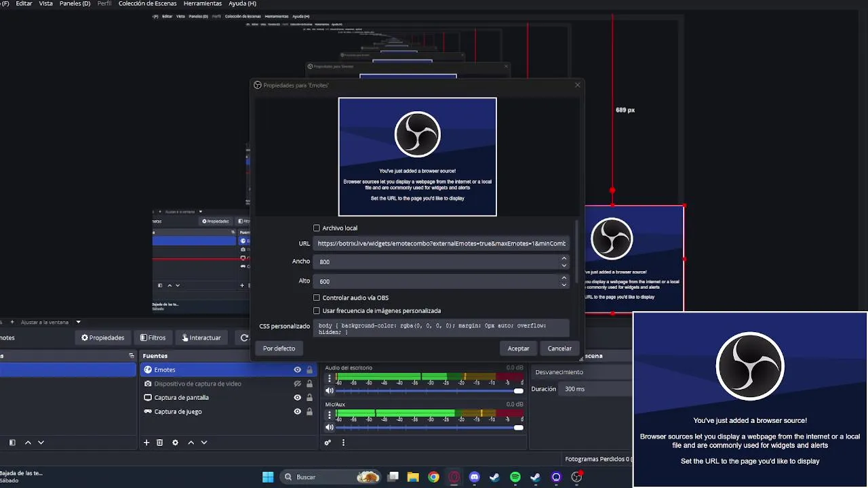Open File Explorer from the taskbar
Image resolution: width=868 pixels, height=488 pixels.
(x=413, y=477)
